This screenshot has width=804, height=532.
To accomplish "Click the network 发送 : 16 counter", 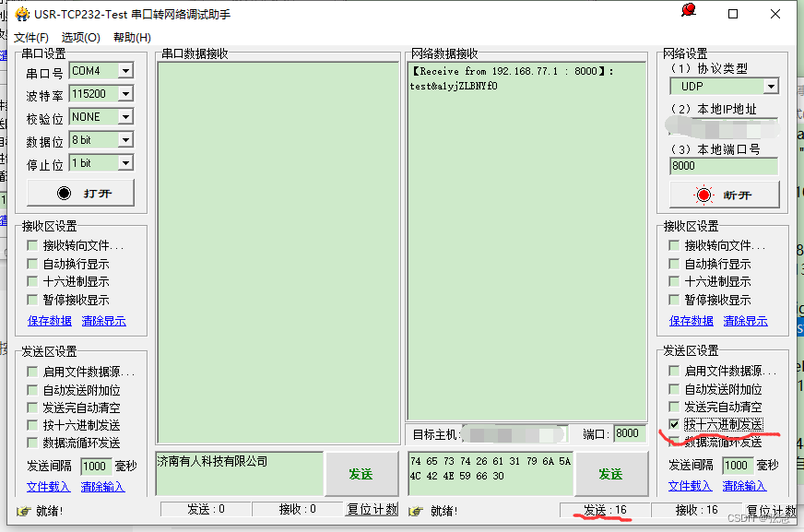I will (x=605, y=510).
